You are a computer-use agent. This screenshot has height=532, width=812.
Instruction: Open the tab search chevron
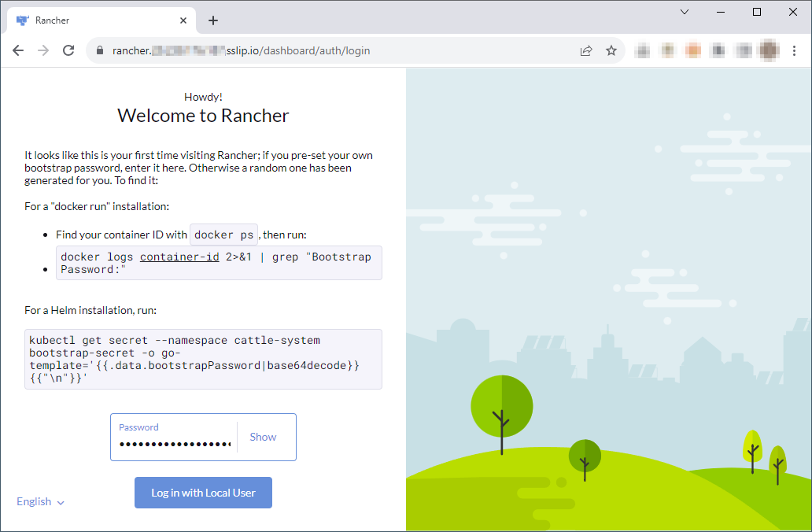coord(685,12)
